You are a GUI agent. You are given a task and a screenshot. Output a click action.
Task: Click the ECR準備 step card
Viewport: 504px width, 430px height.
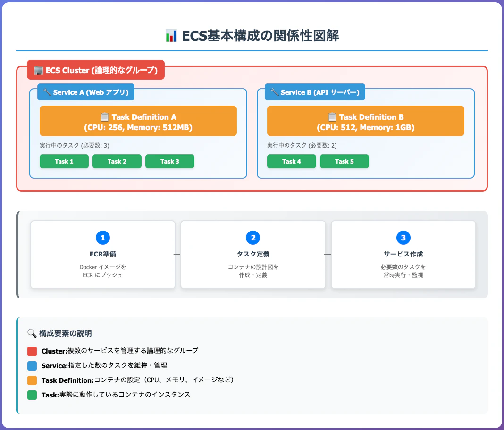coord(103,254)
